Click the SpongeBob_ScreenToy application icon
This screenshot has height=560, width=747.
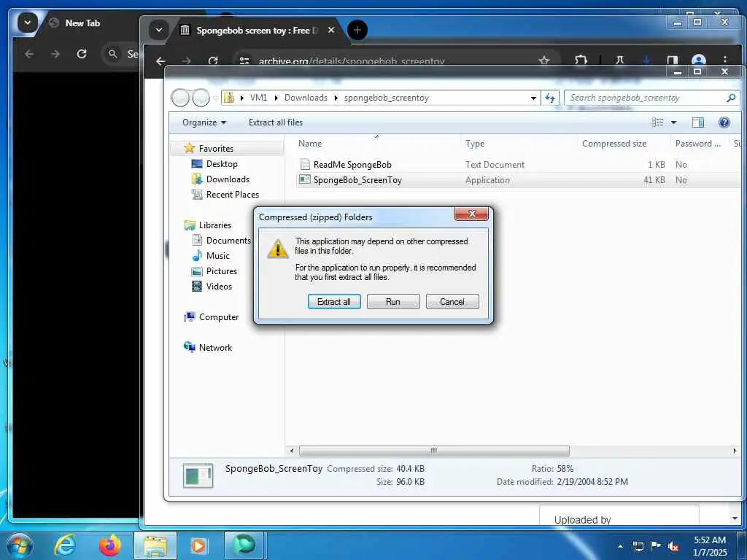pos(305,180)
